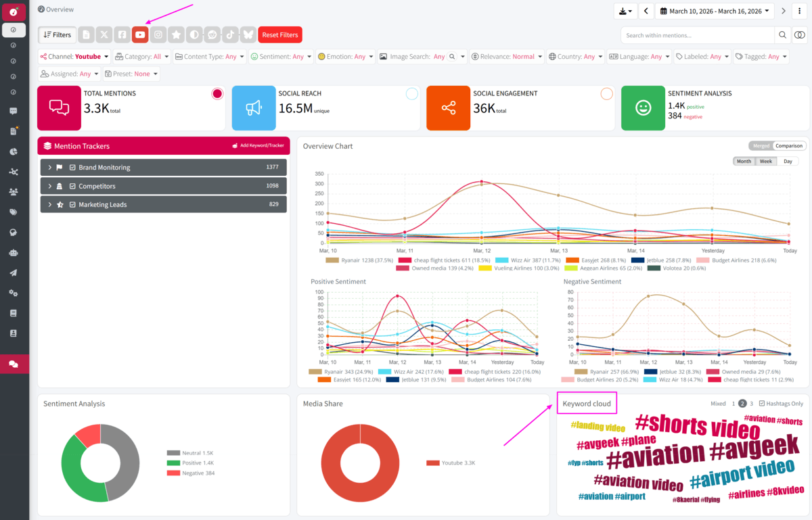This screenshot has width=812, height=520.
Task: Click the #airport video keyword
Action: pos(742,475)
